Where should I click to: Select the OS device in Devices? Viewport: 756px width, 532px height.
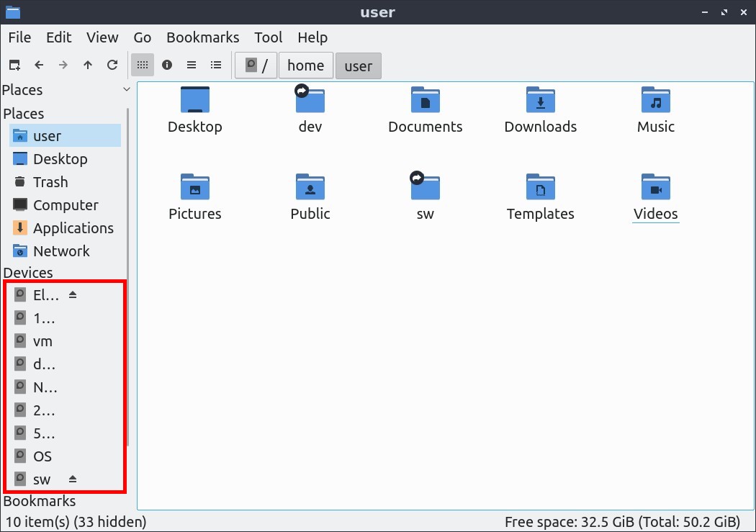click(x=44, y=456)
